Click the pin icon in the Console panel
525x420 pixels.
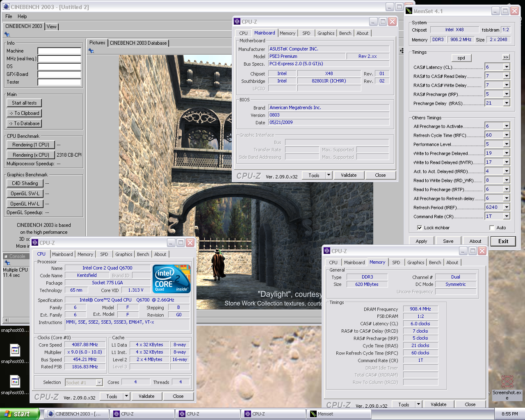click(7, 263)
